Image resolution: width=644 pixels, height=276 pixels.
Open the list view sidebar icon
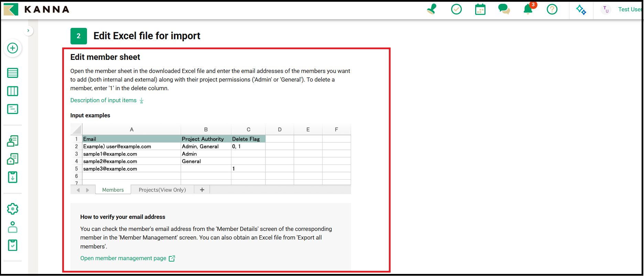tap(13, 73)
